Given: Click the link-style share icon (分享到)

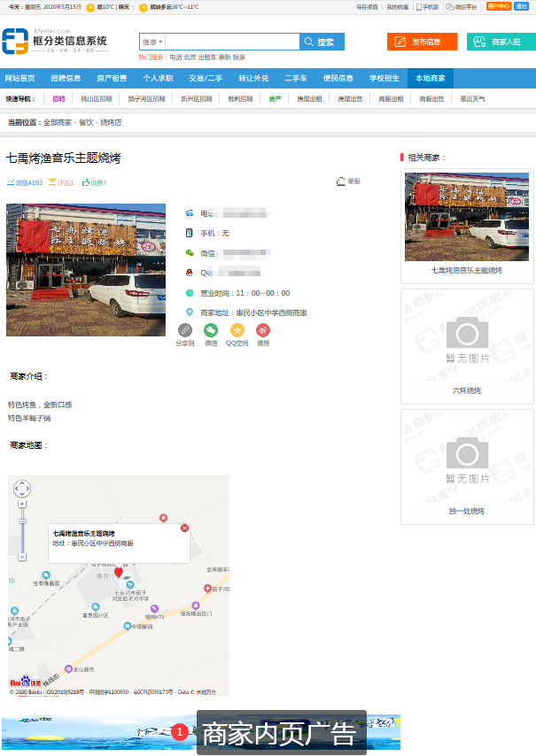Looking at the screenshot, I should point(184,329).
